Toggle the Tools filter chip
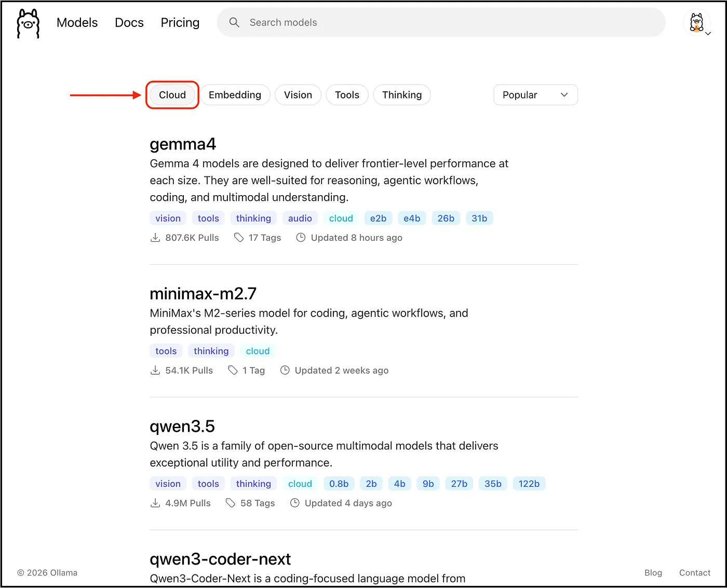Image resolution: width=727 pixels, height=588 pixels. click(x=347, y=95)
